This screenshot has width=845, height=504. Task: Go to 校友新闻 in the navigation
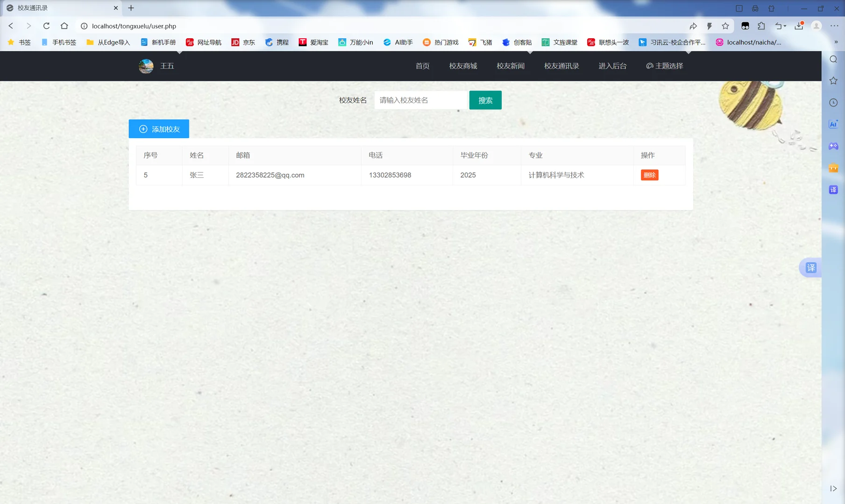511,66
